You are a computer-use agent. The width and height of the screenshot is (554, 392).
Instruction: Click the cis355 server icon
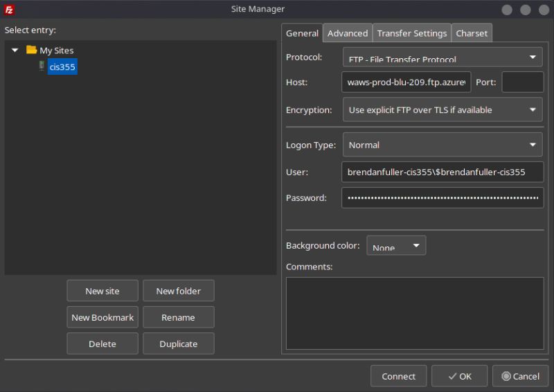click(x=42, y=66)
